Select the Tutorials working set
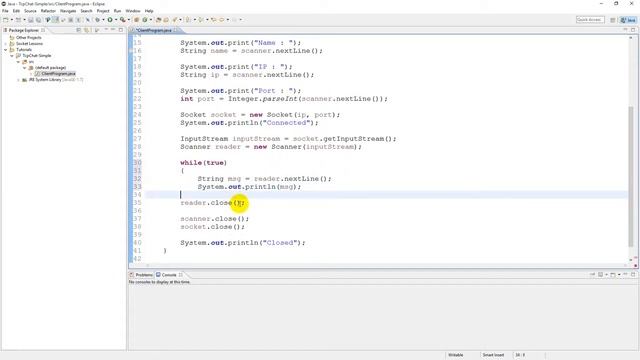This screenshot has width=640, height=360. click(24, 49)
